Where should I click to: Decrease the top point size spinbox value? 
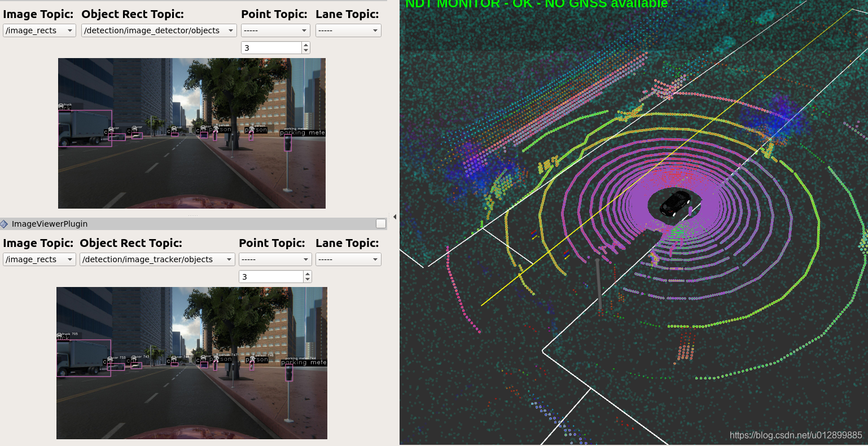[306, 51]
